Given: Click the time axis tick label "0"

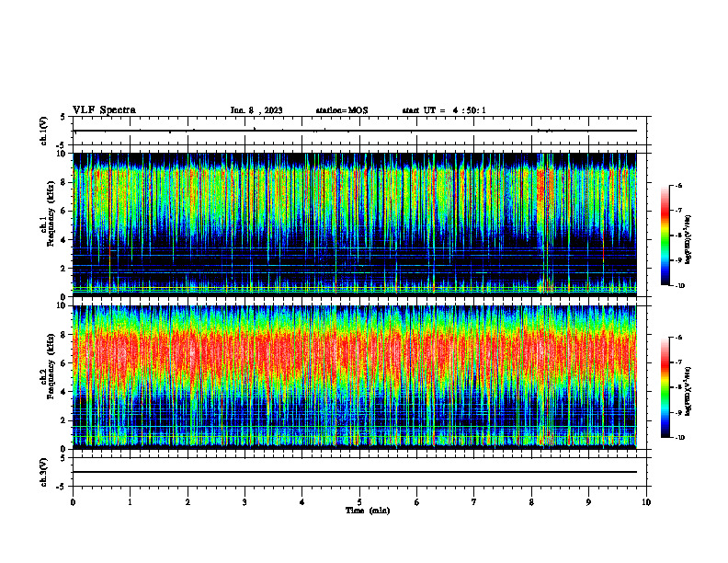Looking at the screenshot, I should coord(73,502).
